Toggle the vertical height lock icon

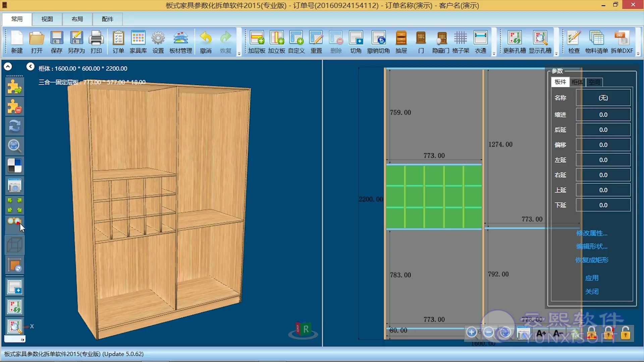pyautogui.click(x=609, y=333)
